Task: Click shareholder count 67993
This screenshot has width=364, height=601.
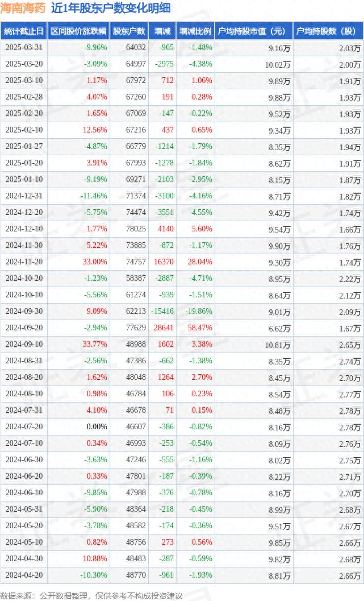Action: pos(136,163)
